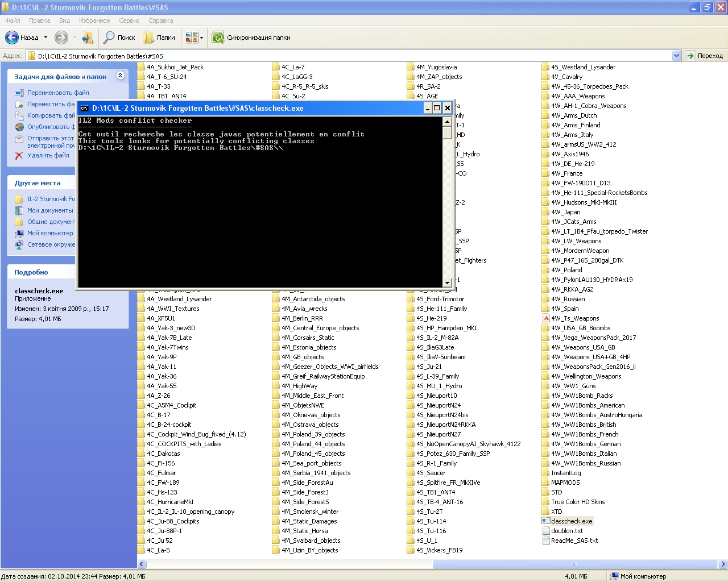Select the 4W_Ts_Weapons file icon
The height and width of the screenshot is (582, 728).
[546, 318]
